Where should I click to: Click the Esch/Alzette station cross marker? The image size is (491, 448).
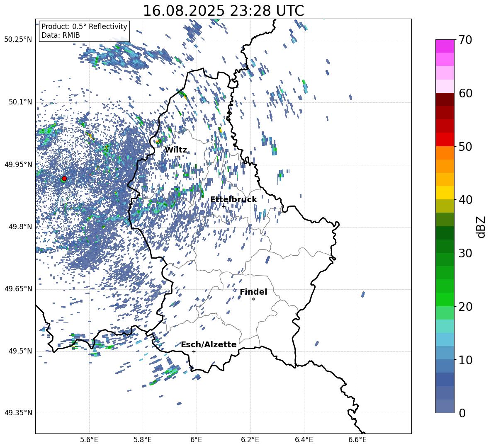194,351
